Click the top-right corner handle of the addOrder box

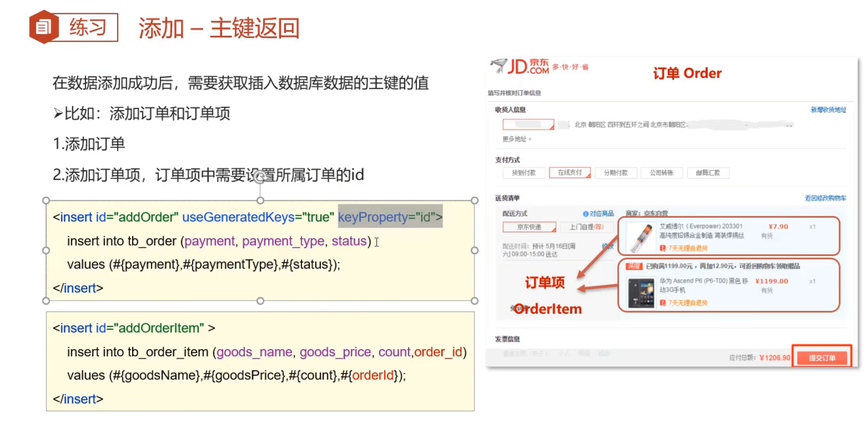(474, 201)
